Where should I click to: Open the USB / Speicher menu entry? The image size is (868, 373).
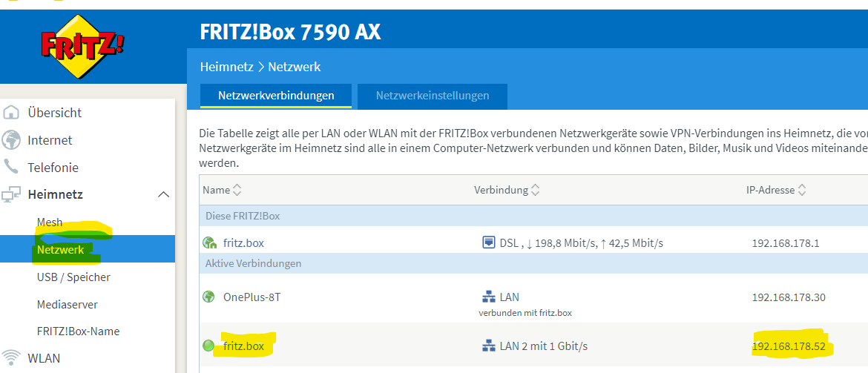pos(73,277)
